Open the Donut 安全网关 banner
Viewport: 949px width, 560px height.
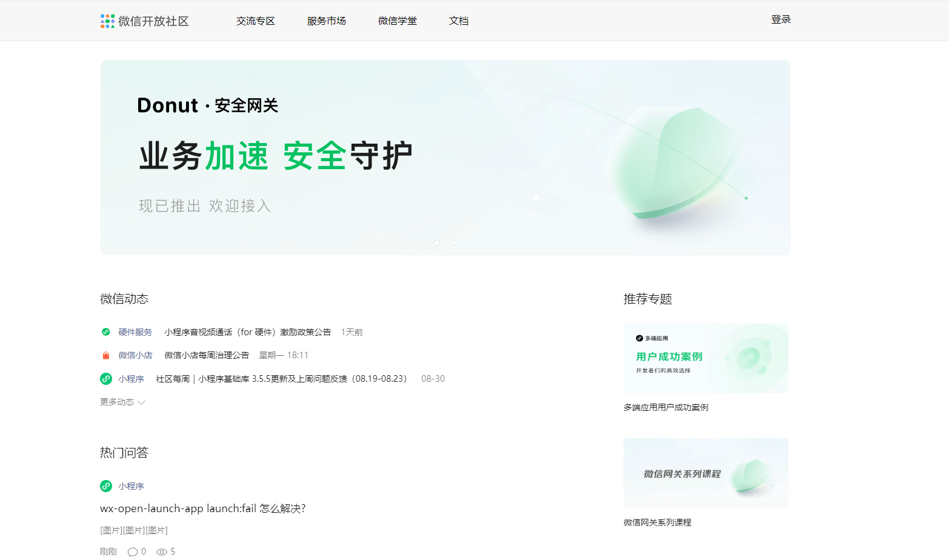point(445,158)
